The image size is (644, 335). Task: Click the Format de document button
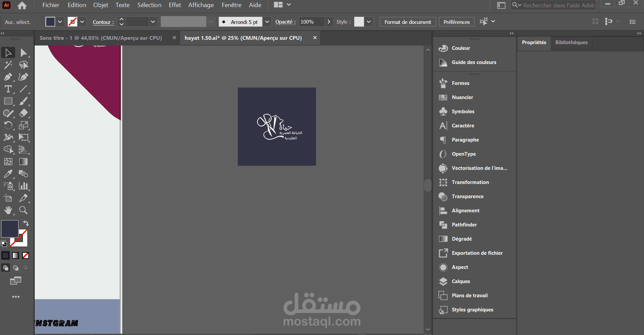(x=408, y=22)
